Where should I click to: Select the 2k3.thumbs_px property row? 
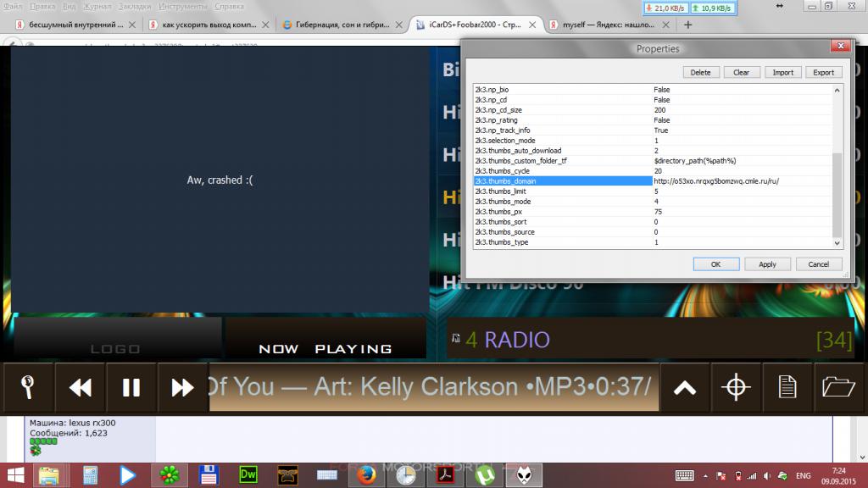652,211
